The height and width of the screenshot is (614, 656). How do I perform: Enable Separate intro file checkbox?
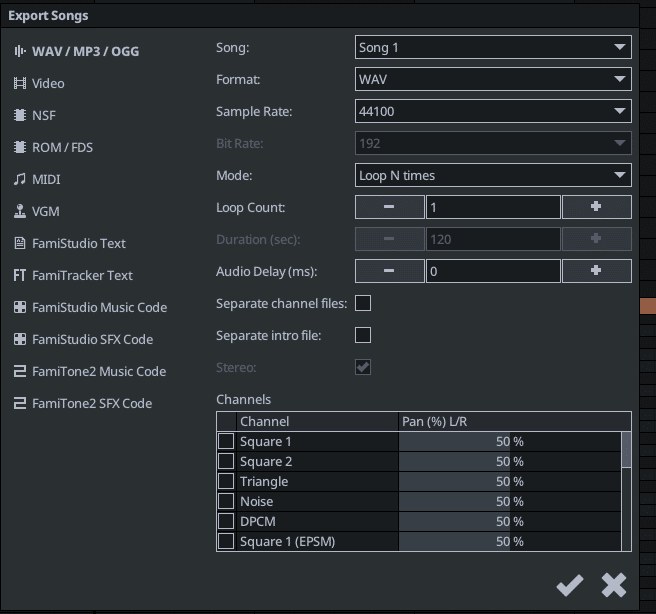click(x=363, y=335)
